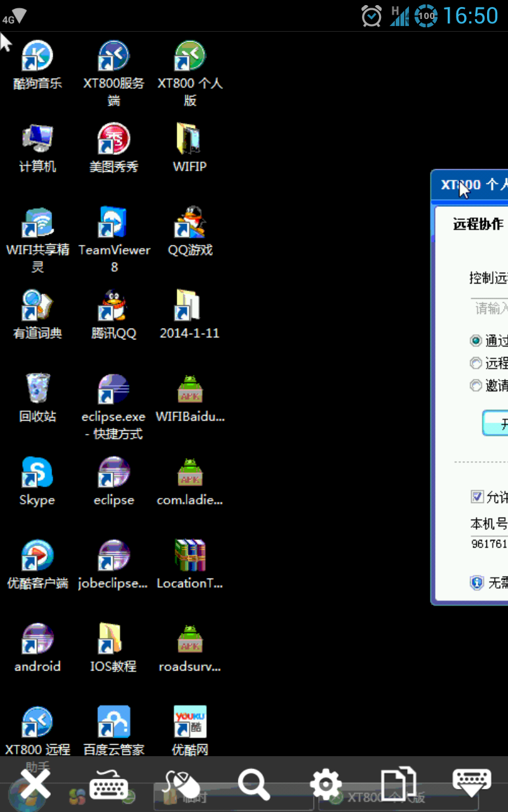
Task: Tap the battery 100 status icon
Action: coord(426,16)
